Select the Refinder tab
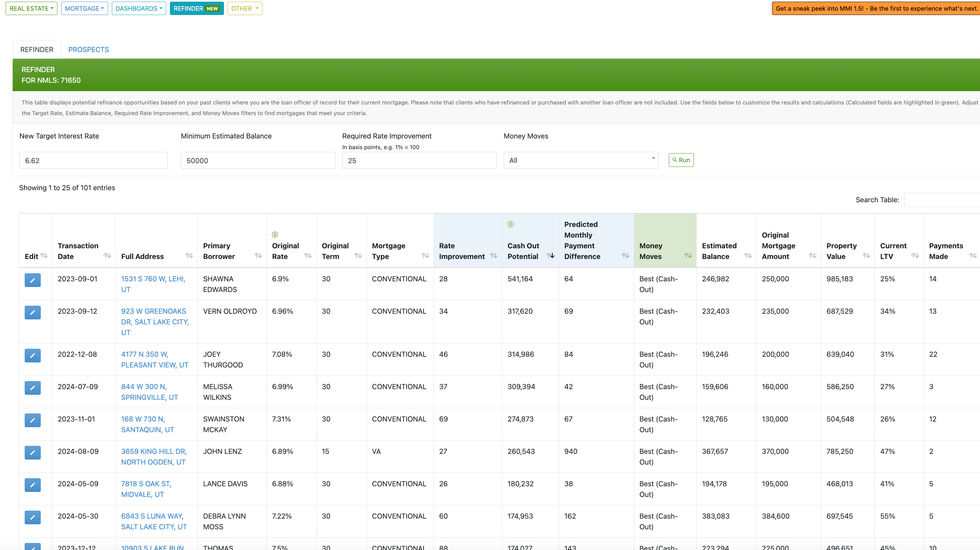 click(37, 49)
